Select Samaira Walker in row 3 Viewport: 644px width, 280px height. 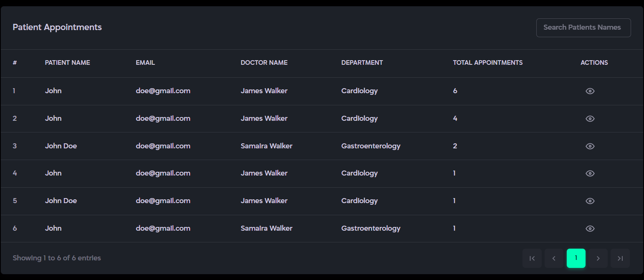[266, 146]
